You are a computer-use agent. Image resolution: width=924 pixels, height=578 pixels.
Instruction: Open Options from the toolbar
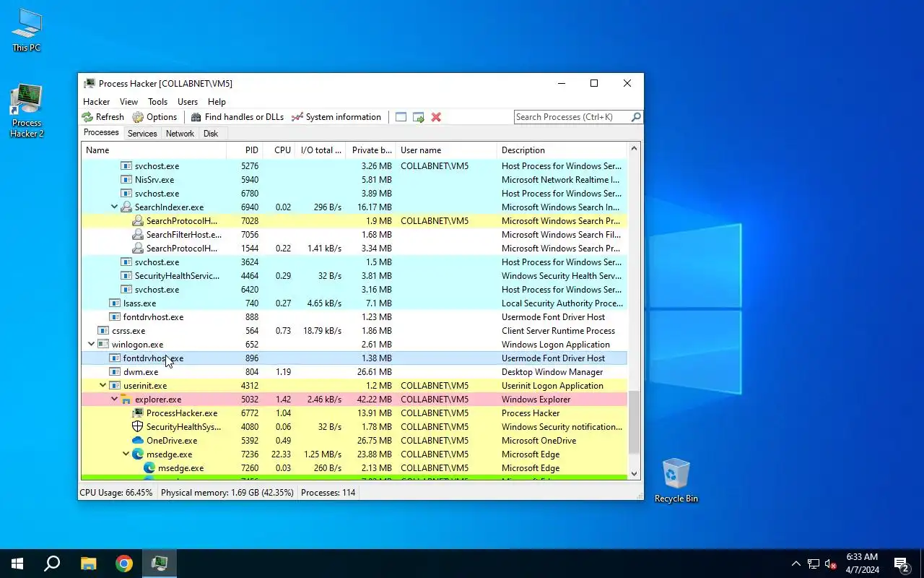pyautogui.click(x=154, y=117)
